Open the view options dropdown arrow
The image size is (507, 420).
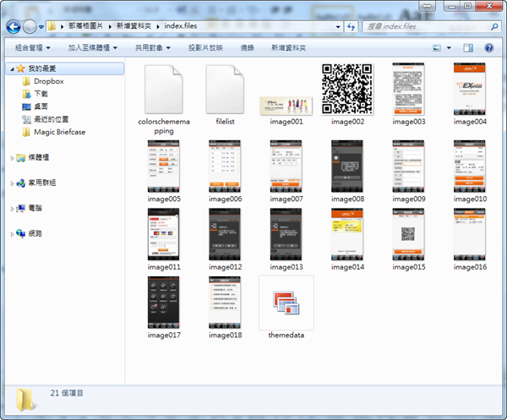448,48
